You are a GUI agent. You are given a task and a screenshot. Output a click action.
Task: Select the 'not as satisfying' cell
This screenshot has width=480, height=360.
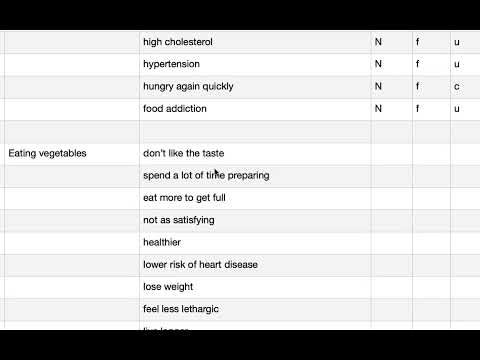click(255, 221)
